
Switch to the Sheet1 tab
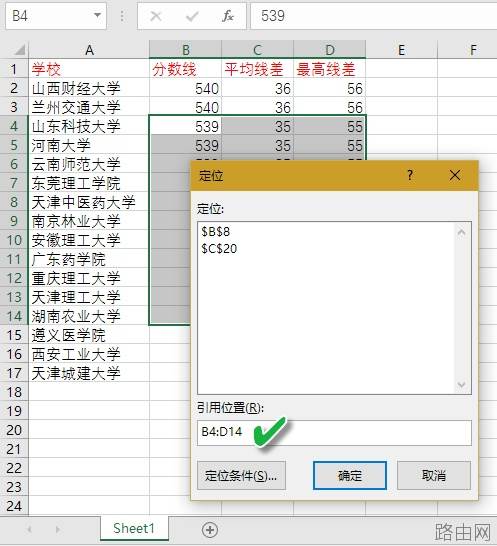134,529
